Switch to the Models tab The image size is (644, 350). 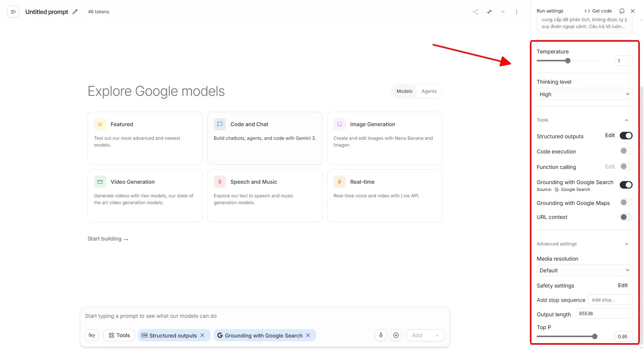(x=404, y=91)
